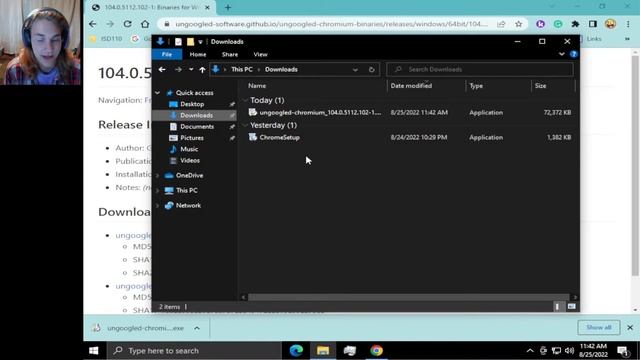Go back in Chrome browser
Image resolution: width=640 pixels, height=360 pixels.
(93, 24)
